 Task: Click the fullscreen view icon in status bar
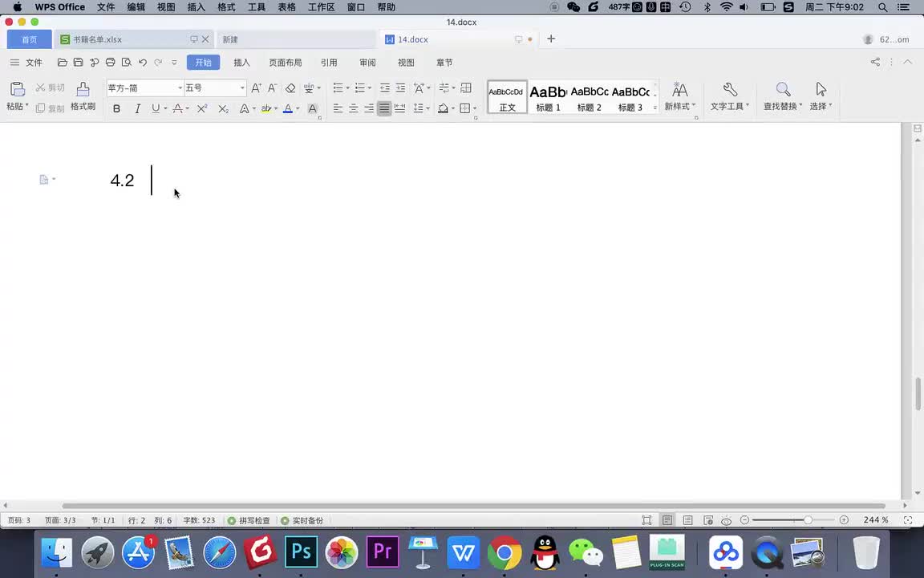click(x=646, y=520)
